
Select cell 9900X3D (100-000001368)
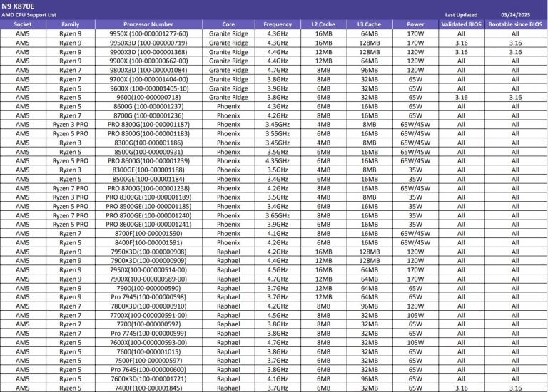[148, 52]
